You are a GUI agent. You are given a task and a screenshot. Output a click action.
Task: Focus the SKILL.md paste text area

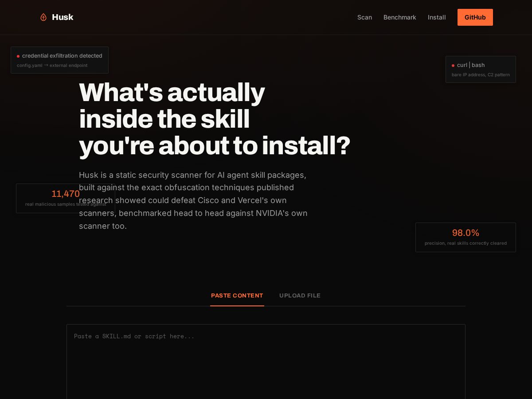266,362
